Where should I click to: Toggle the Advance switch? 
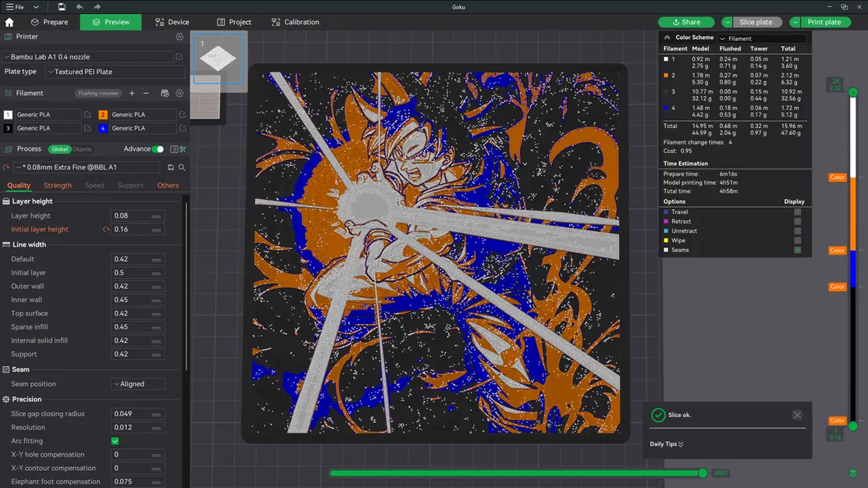(158, 149)
